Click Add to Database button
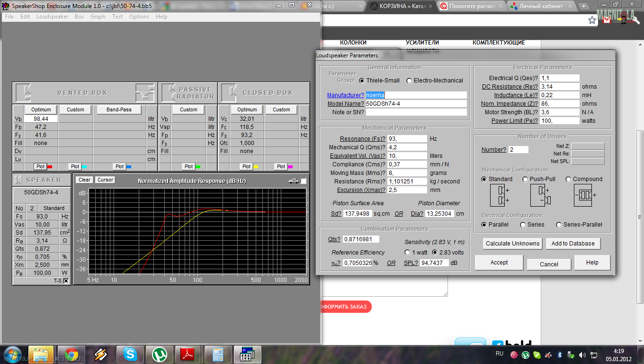The width and height of the screenshot is (644, 364). coord(572,244)
